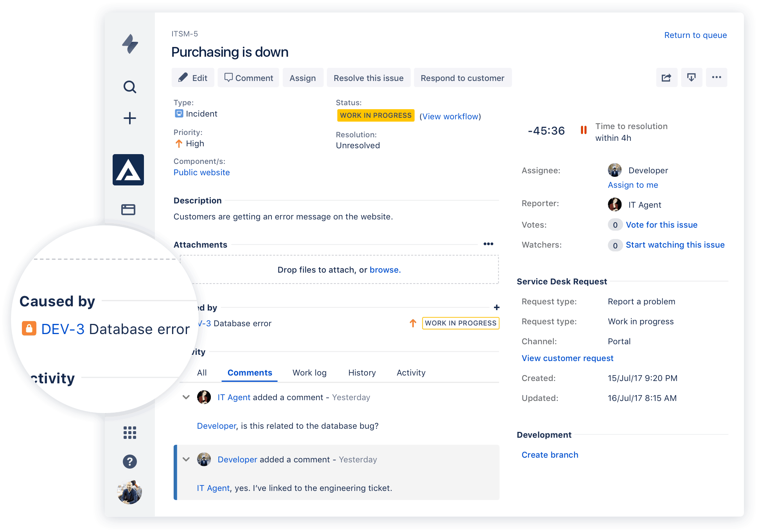The height and width of the screenshot is (532, 758).
Task: Open the Activity tab
Action: point(411,372)
